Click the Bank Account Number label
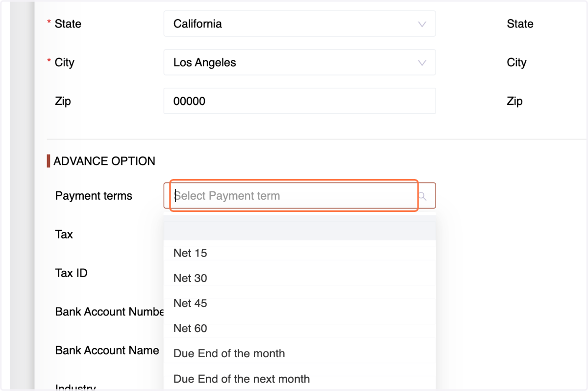 coord(109,312)
